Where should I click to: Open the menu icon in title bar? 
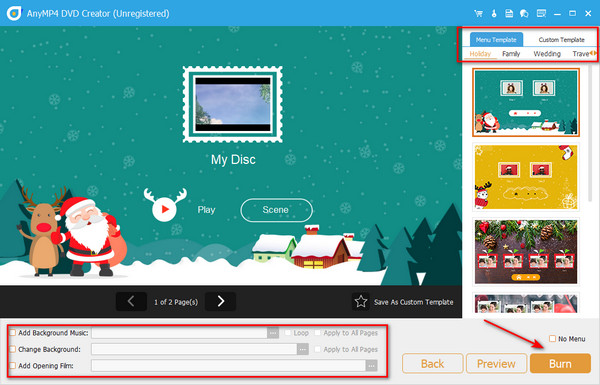point(541,13)
